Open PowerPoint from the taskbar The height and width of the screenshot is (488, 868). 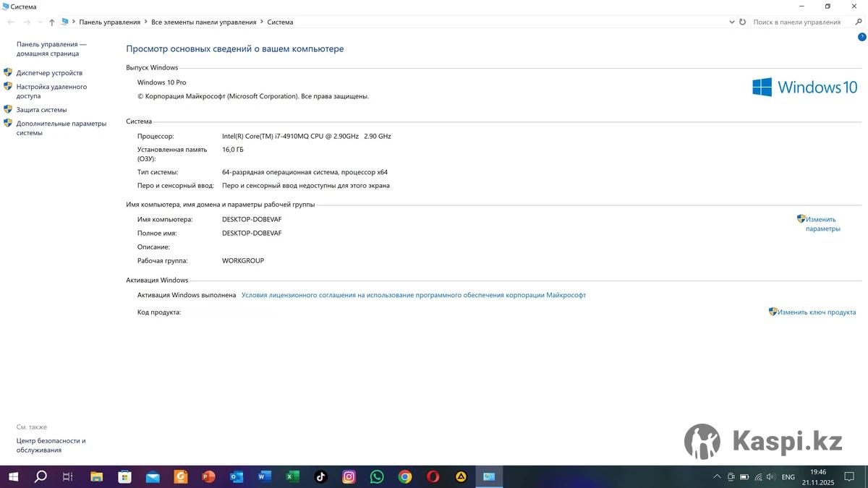click(208, 476)
